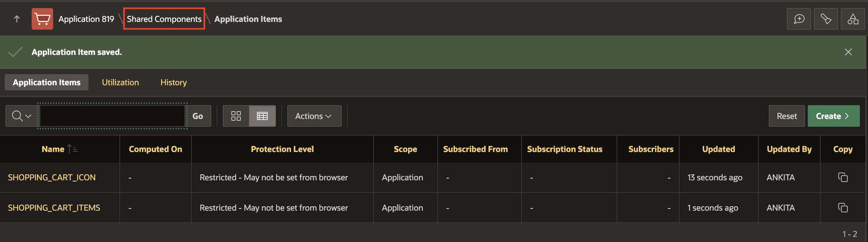Open the feedback comment icon
Viewport: 868px width, 242px height.
pyautogui.click(x=799, y=19)
